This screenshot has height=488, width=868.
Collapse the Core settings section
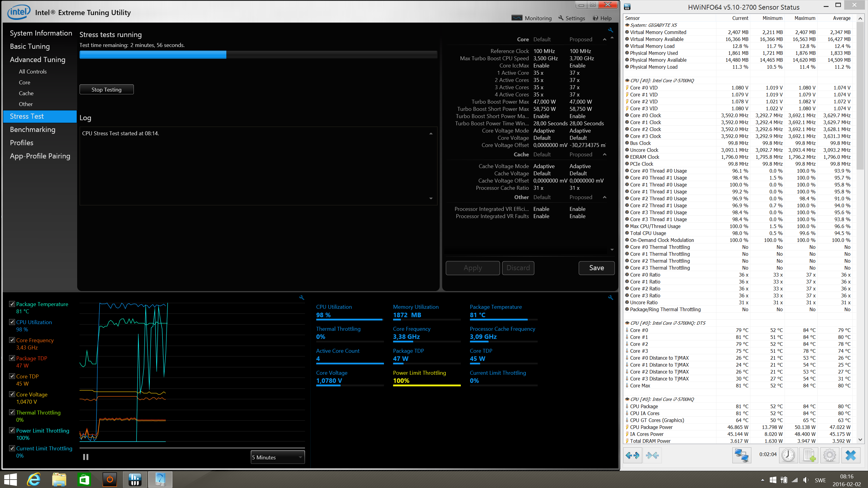coord(605,39)
